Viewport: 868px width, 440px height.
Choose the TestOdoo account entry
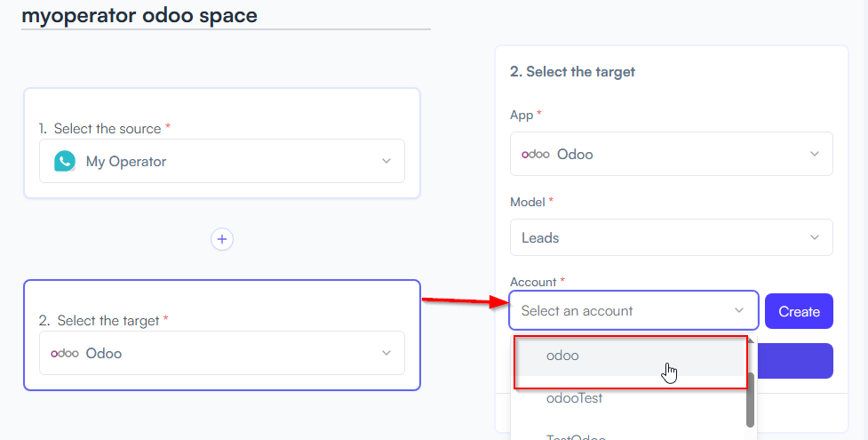tap(576, 436)
